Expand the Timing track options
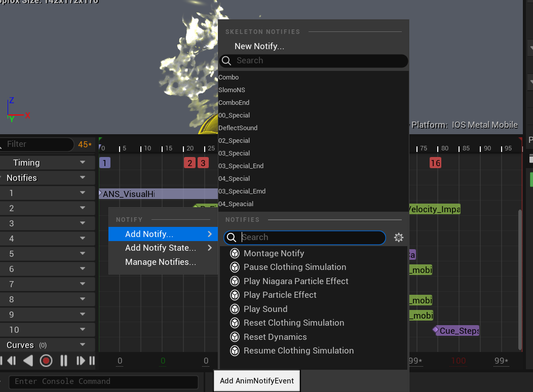The height and width of the screenshot is (392, 533). coord(84,162)
